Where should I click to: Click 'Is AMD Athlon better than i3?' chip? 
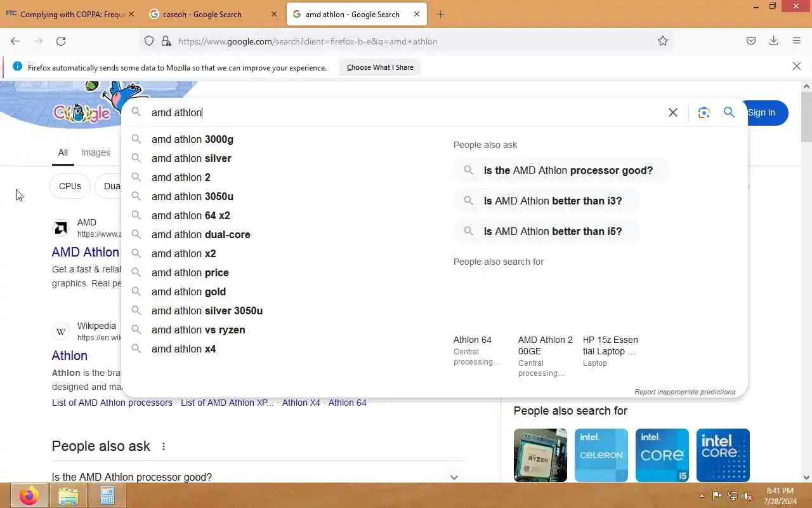[546, 201]
